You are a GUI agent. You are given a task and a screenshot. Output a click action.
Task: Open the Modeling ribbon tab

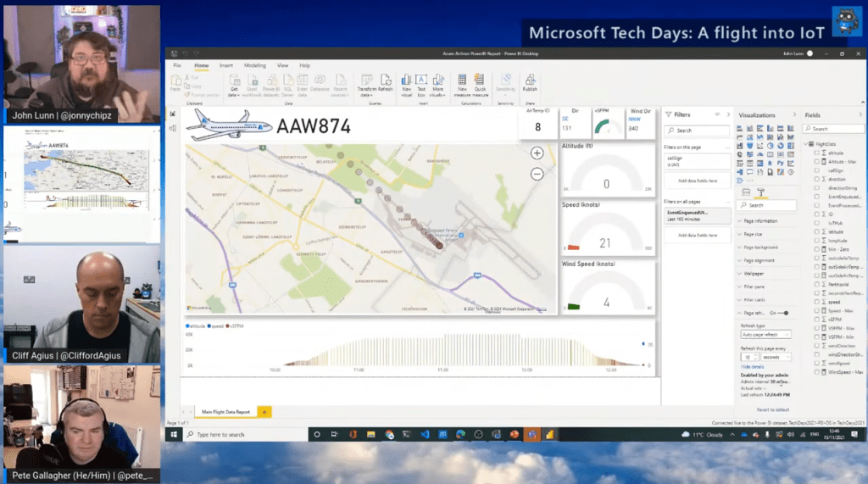click(x=254, y=65)
